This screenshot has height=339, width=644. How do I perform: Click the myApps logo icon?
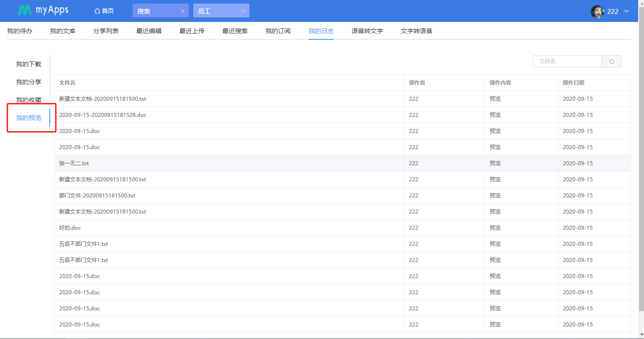click(x=25, y=11)
